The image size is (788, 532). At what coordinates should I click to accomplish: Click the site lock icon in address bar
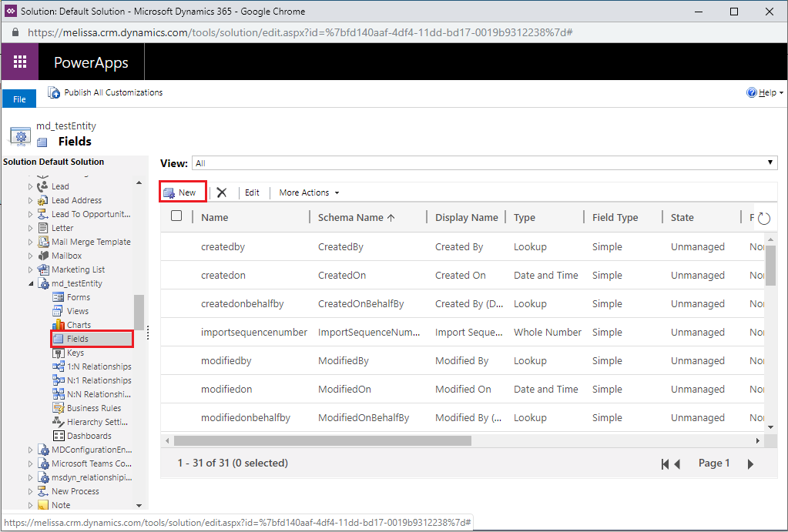[15, 32]
